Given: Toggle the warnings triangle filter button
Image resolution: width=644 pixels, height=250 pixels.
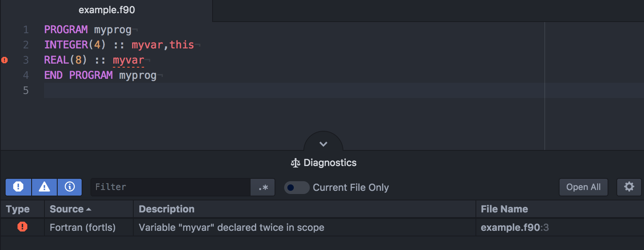Looking at the screenshot, I should (x=44, y=187).
